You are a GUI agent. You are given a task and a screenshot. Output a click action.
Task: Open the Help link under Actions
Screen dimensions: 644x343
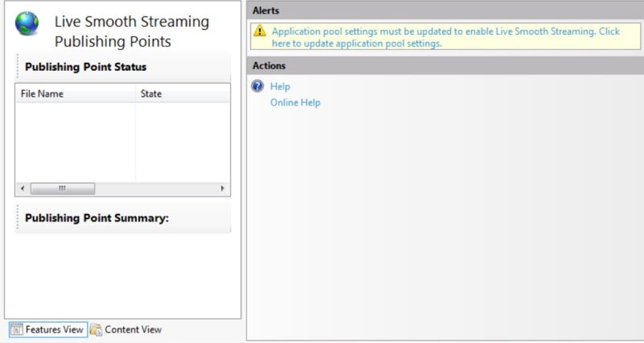pos(280,86)
